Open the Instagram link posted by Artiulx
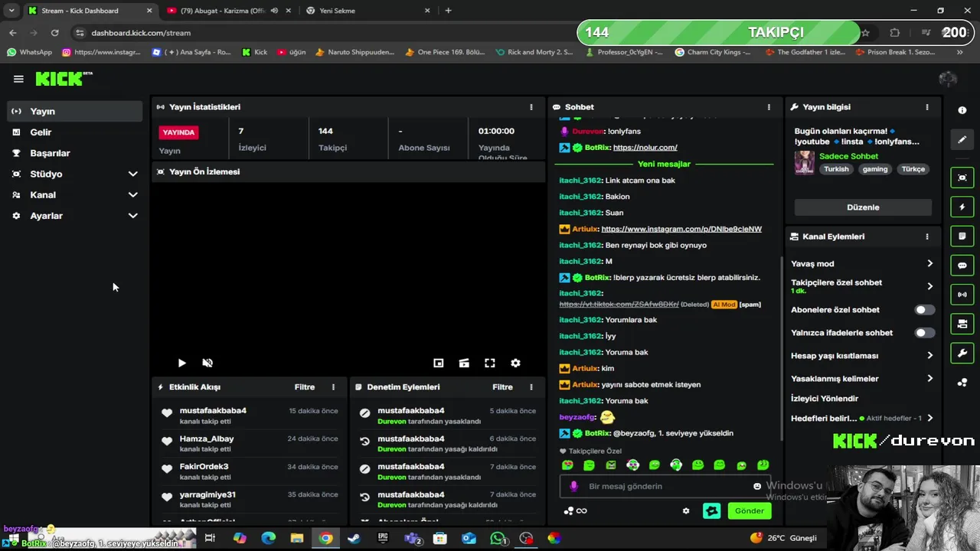This screenshot has width=980, height=551. coord(681,229)
